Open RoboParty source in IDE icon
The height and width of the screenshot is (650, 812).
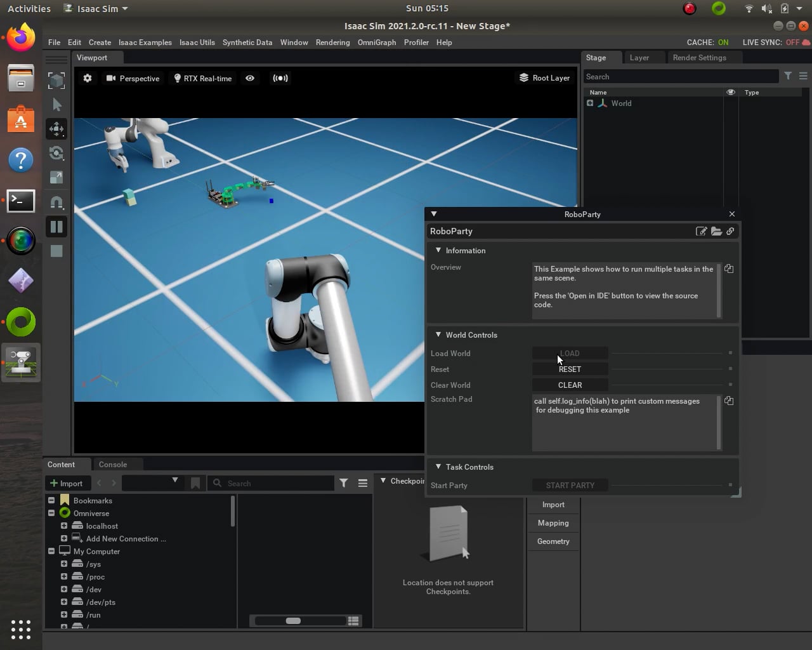701,231
